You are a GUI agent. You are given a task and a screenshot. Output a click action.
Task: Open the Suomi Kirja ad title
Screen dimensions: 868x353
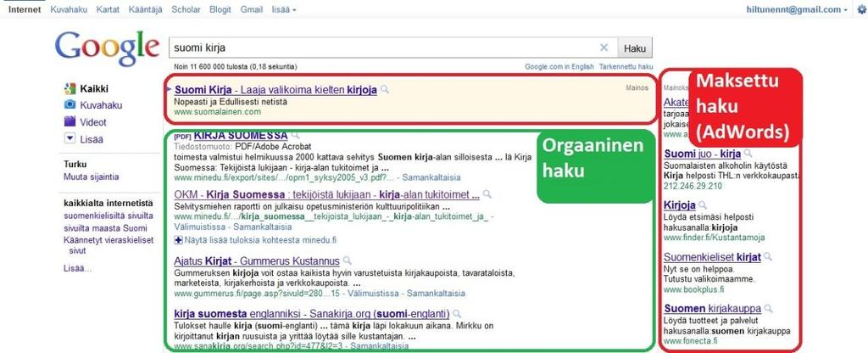click(275, 89)
